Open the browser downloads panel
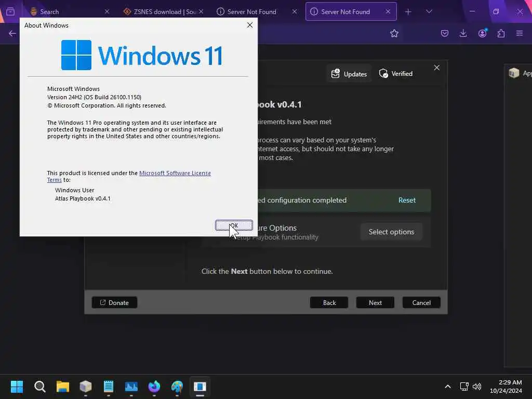Viewport: 532px width, 399px height. click(463, 33)
